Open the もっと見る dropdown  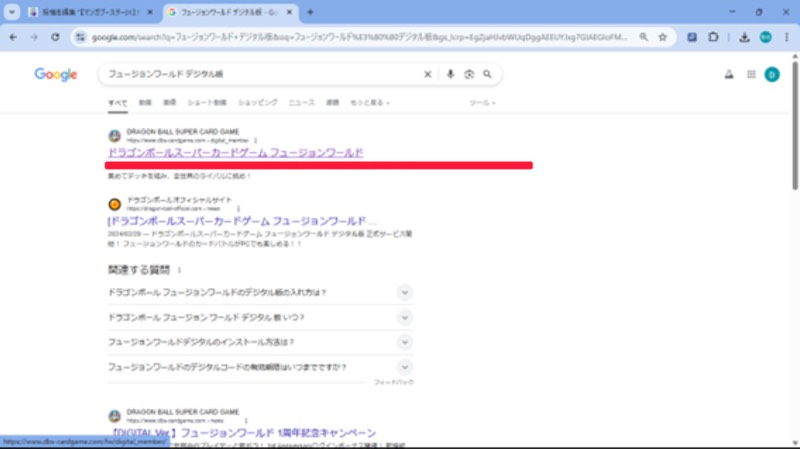pyautogui.click(x=370, y=103)
